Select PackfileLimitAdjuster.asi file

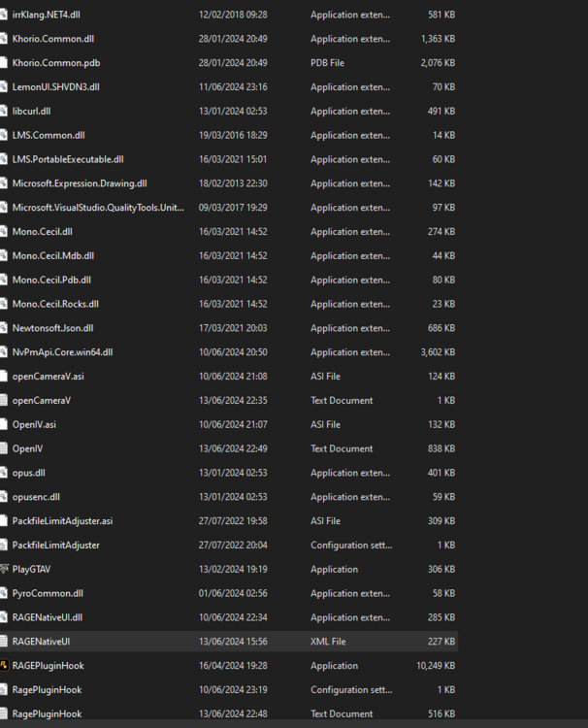pos(62,521)
